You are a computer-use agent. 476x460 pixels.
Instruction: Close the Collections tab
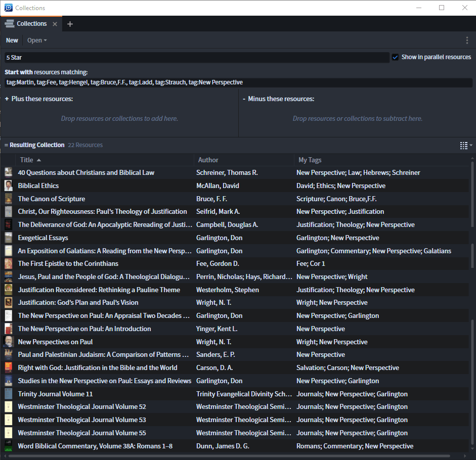[x=55, y=24]
